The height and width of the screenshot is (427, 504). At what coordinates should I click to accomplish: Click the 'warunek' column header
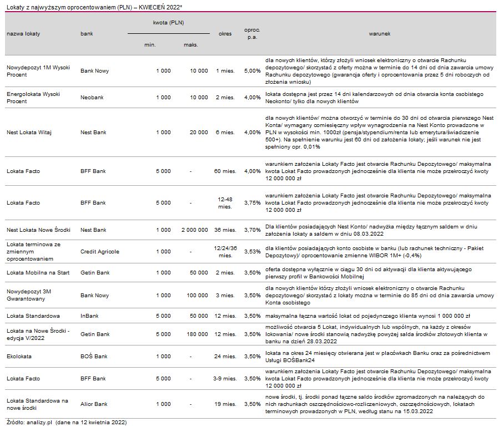tap(379, 34)
